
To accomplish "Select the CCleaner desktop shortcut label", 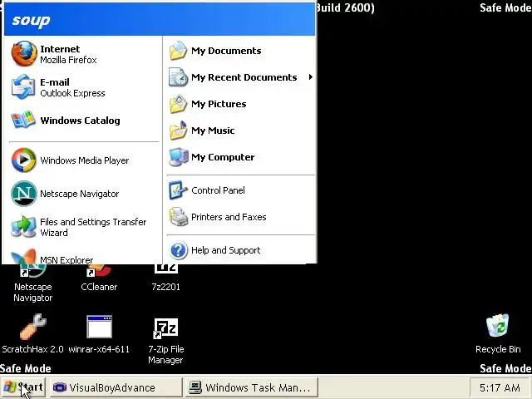I will (x=99, y=287).
